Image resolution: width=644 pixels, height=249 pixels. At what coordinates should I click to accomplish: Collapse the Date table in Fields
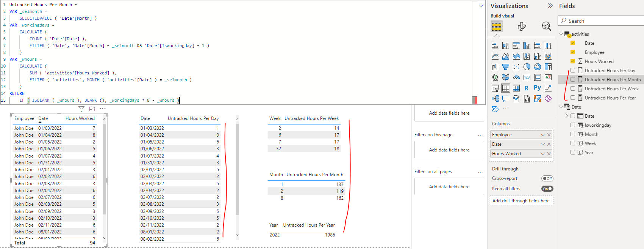[561, 107]
